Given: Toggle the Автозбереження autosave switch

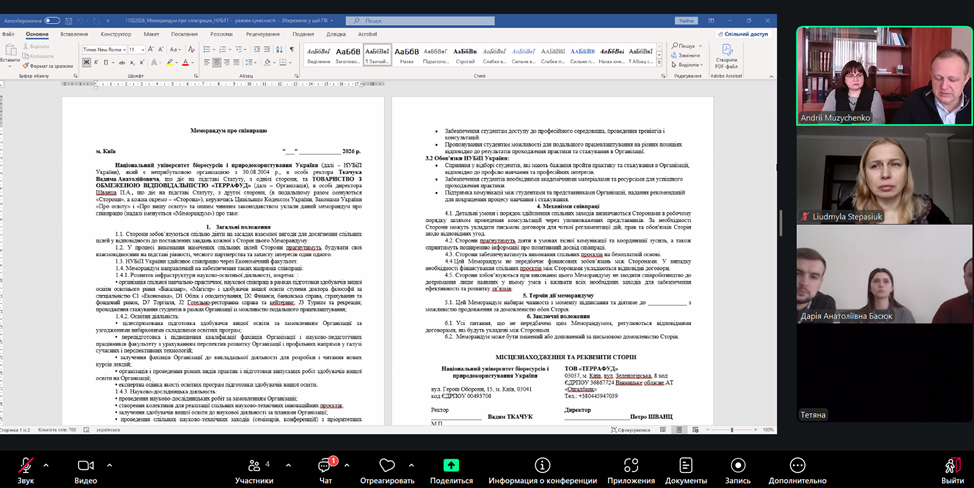Looking at the screenshot, I should pos(52,20).
